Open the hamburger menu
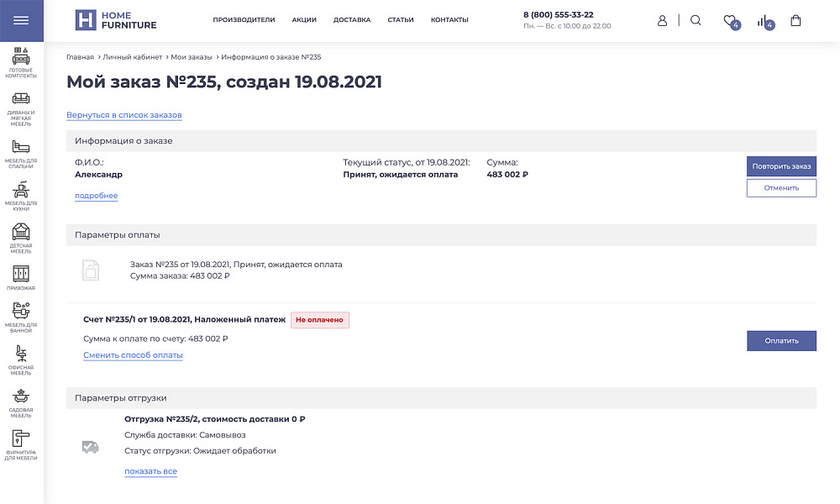 coord(22,21)
